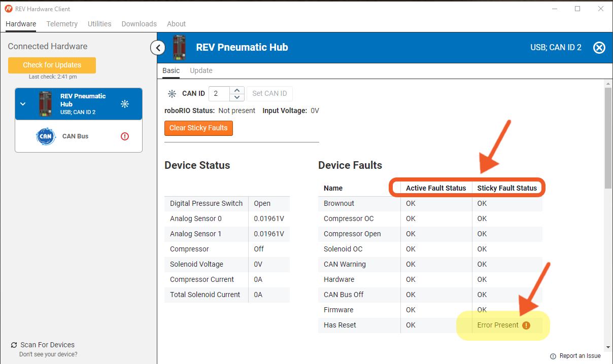Click the CAN Bus warning alert icon
Viewport: 613px width, 364px height.
click(125, 136)
